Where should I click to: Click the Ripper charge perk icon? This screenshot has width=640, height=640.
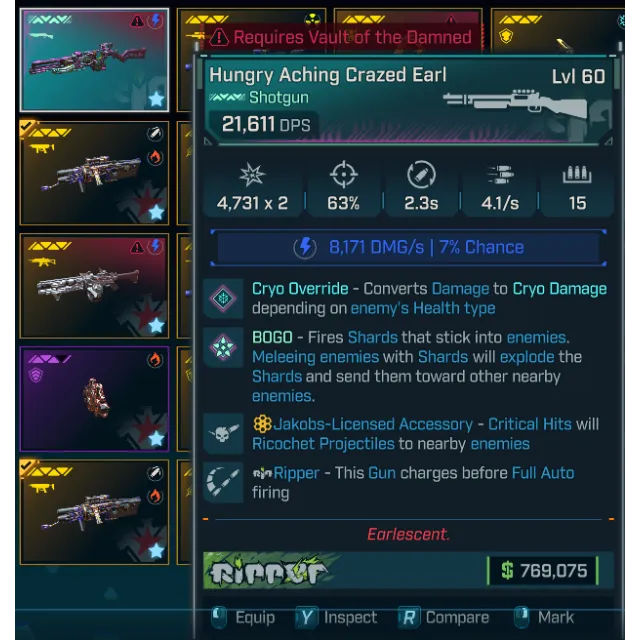click(222, 482)
